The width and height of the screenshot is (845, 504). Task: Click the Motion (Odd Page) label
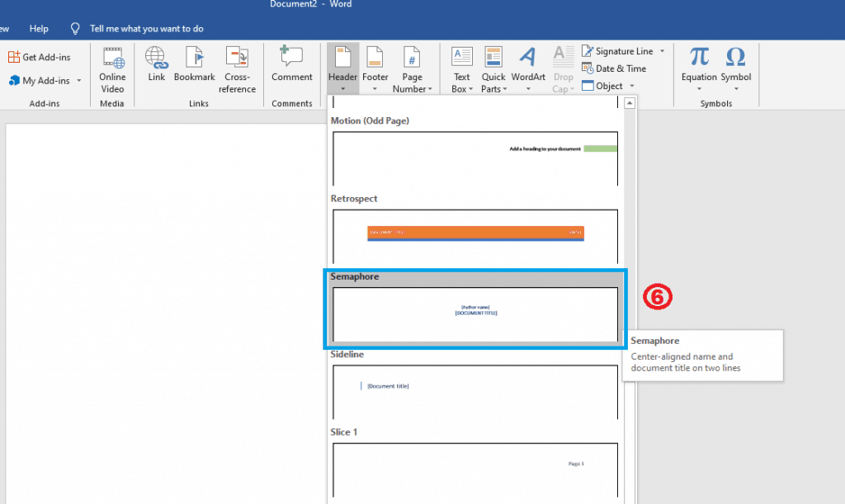(x=370, y=120)
